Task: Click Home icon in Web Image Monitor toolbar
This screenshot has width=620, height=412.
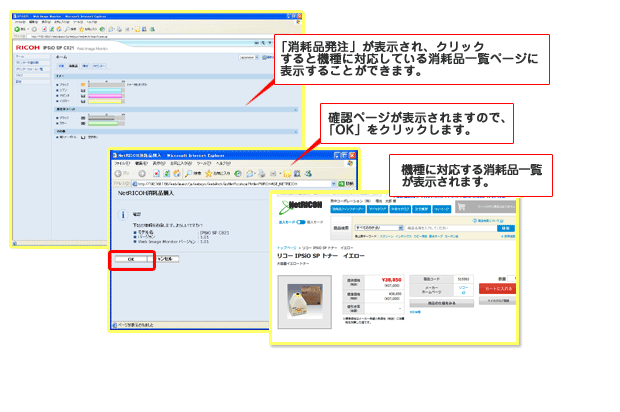Action: (x=59, y=29)
